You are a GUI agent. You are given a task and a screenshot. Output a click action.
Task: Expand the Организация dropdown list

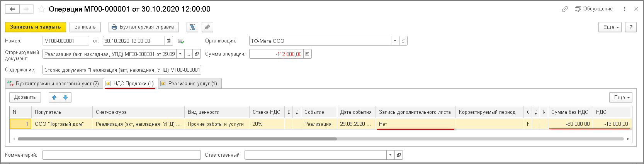tap(395, 41)
